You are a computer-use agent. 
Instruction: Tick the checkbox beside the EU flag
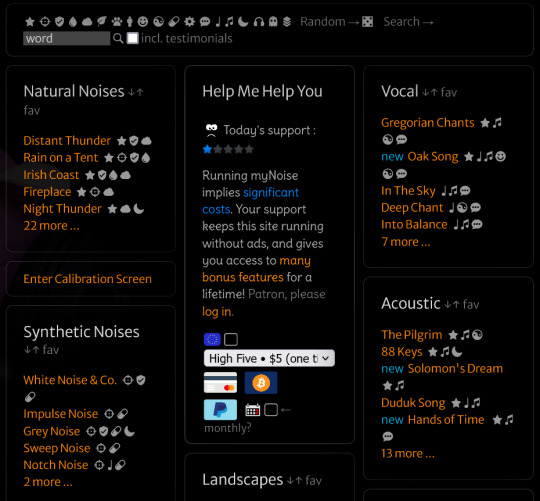click(231, 339)
